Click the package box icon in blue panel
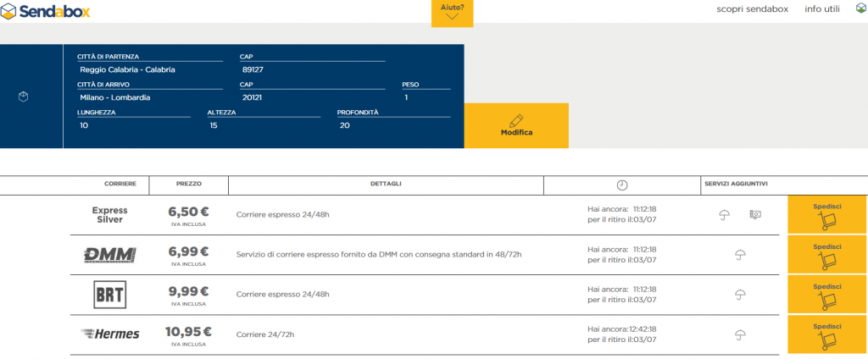 coord(24,97)
